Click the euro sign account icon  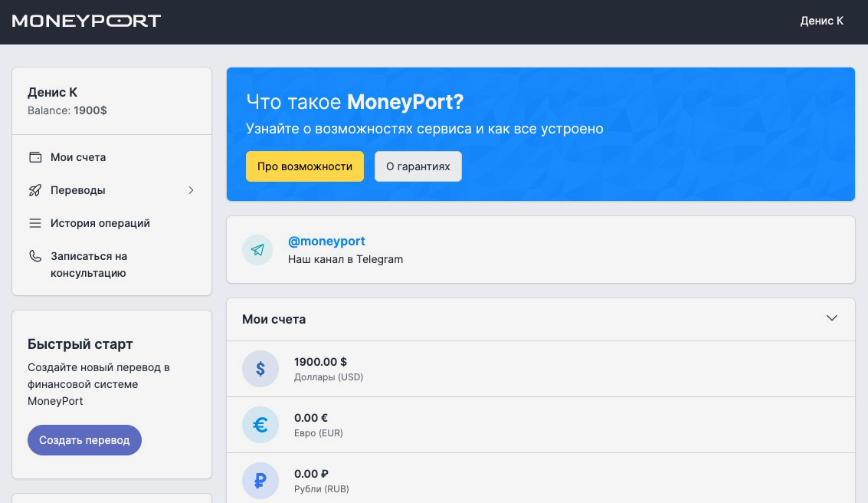point(260,424)
